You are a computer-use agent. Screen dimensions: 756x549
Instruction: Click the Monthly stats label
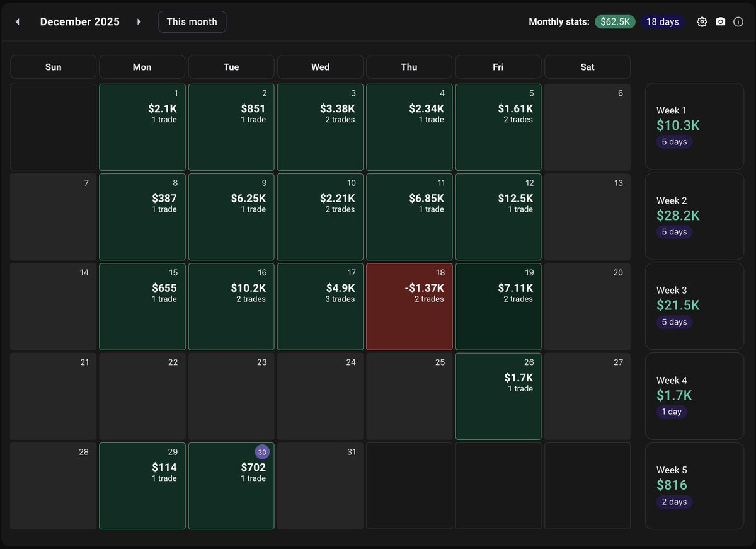pos(559,21)
